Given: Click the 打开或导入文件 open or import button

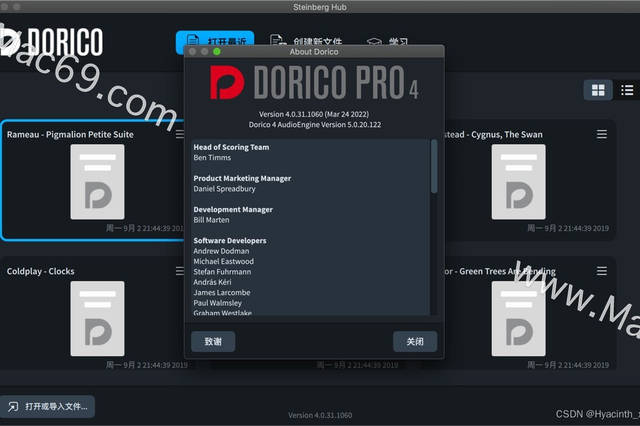Looking at the screenshot, I should pos(48,406).
